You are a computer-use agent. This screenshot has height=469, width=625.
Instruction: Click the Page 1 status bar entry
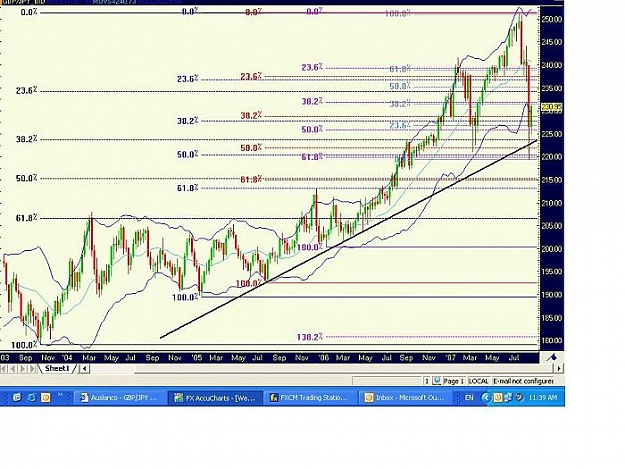point(454,381)
